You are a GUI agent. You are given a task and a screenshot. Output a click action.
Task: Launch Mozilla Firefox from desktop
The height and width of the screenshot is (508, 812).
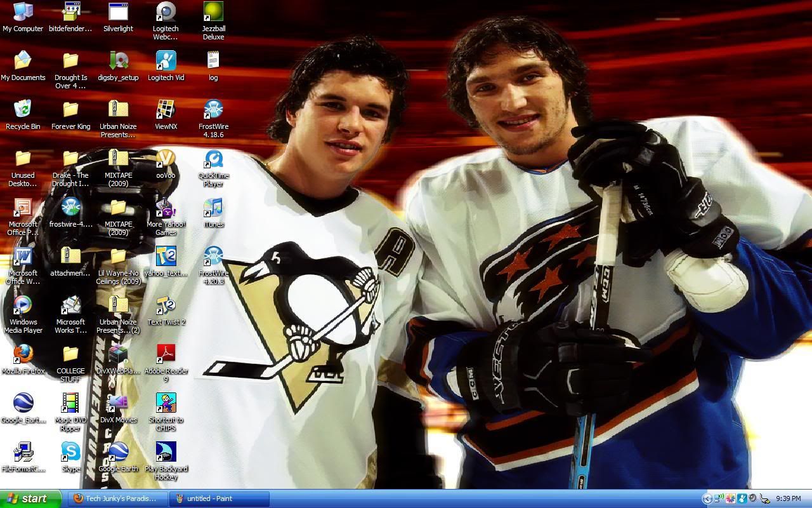(23, 360)
